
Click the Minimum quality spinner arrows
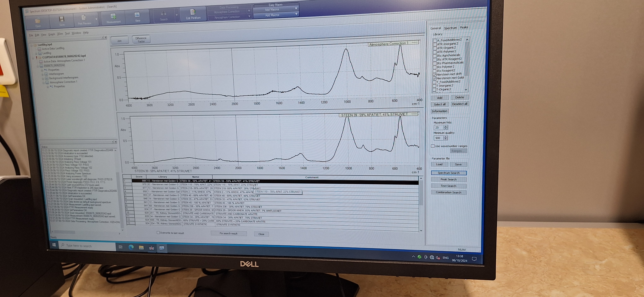coord(445,138)
